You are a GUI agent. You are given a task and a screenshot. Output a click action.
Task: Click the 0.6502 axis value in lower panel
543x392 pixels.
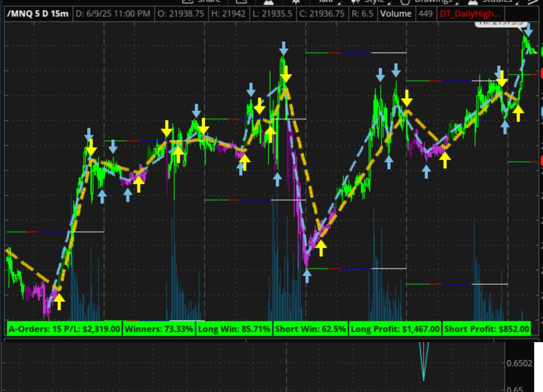coord(519,363)
